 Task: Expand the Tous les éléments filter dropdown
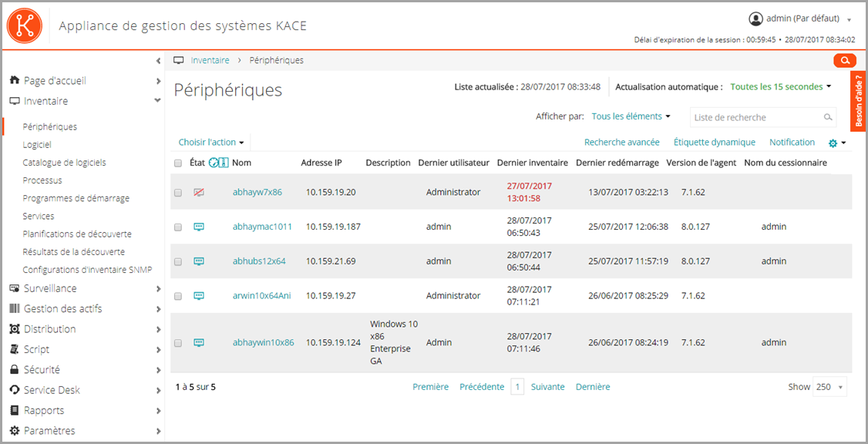click(631, 116)
